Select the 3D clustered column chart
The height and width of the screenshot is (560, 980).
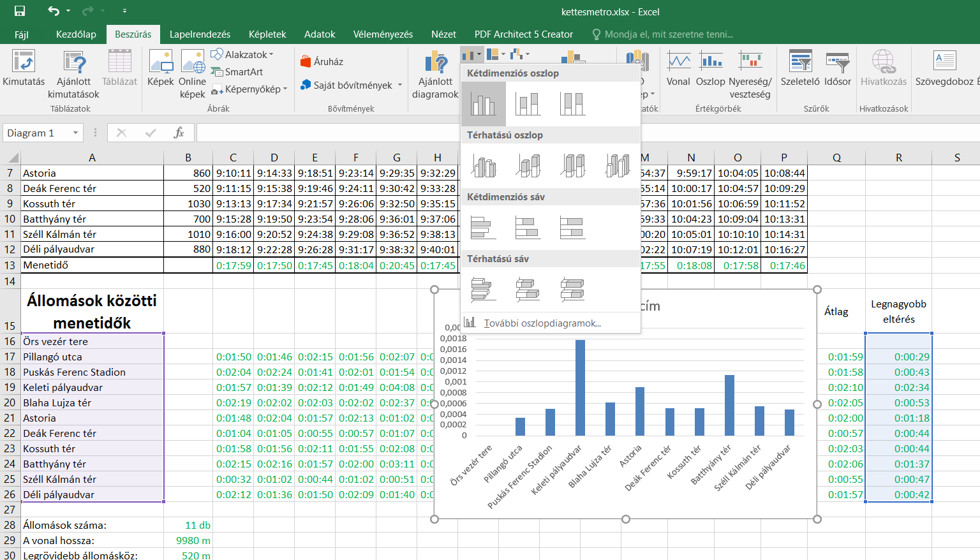pyautogui.click(x=484, y=166)
